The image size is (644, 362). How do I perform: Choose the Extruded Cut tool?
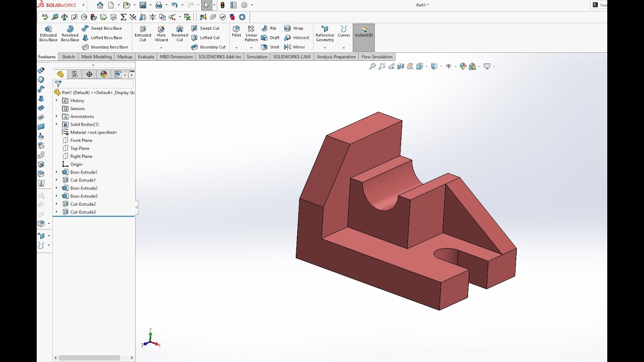143,34
